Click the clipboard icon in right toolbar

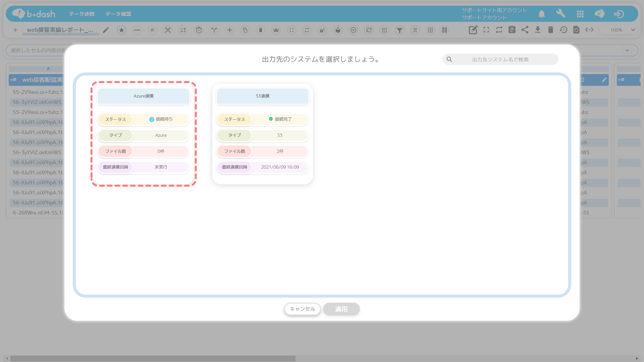[x=512, y=30]
